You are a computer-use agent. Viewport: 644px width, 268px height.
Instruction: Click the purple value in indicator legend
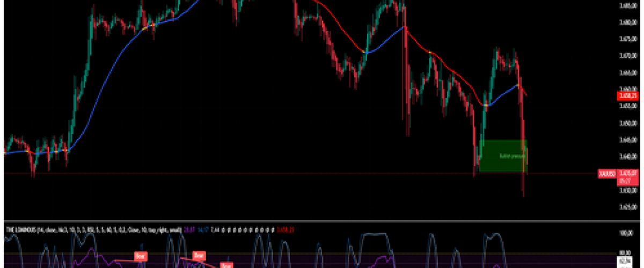pos(189,229)
